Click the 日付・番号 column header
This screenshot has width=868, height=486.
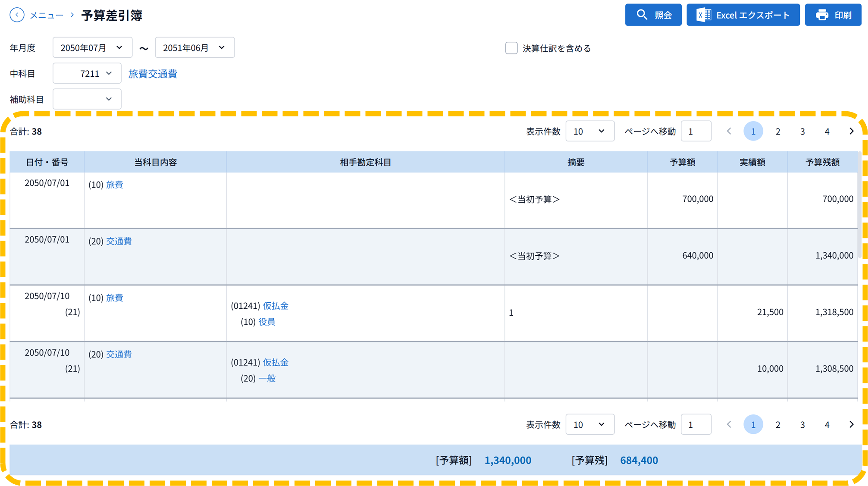pos(47,162)
